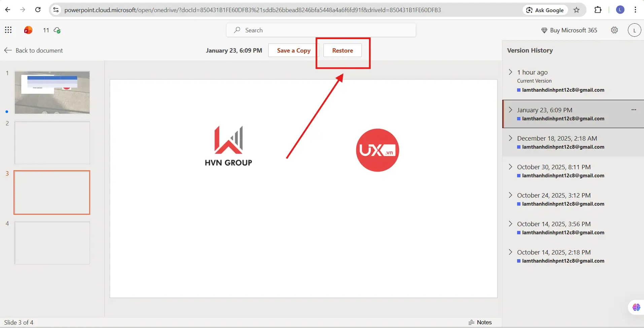Viewport: 644px width, 328px height.
Task: Go Back to document
Action: pos(34,51)
